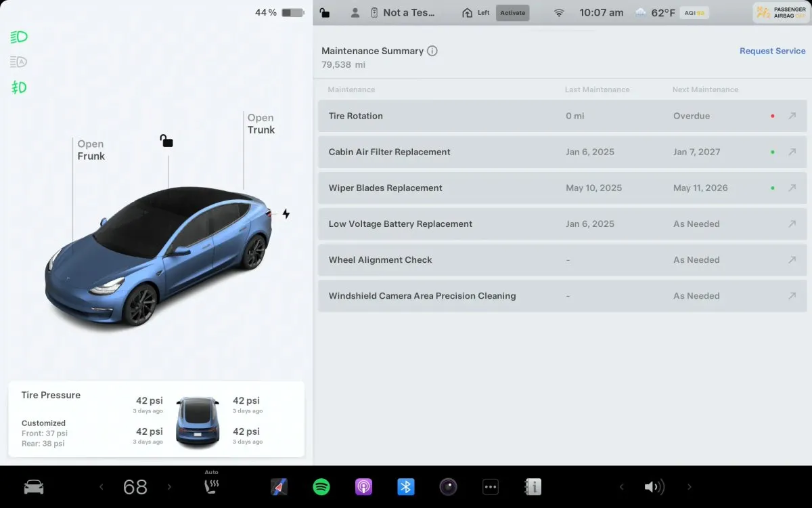Open Bluetooth settings from the dock
The width and height of the screenshot is (812, 508).
[x=405, y=486]
